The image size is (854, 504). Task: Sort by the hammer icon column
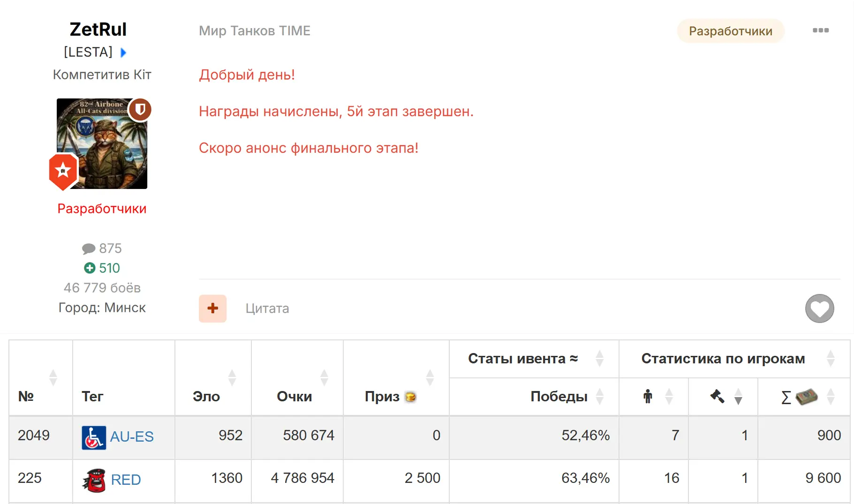pyautogui.click(x=738, y=397)
